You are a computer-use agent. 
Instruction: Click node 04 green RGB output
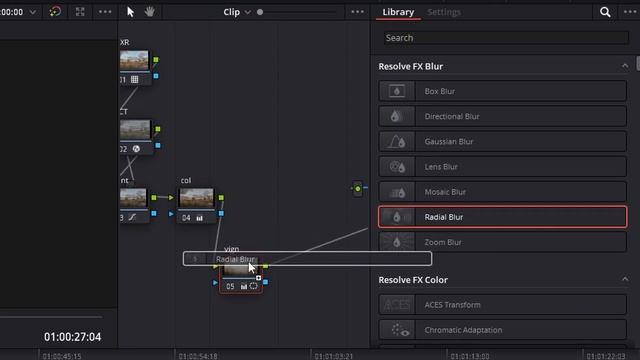coord(221,198)
